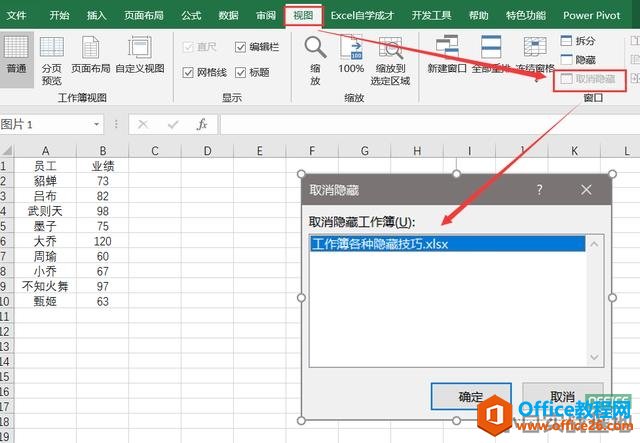Open the 公式 formulas tab
This screenshot has height=443, width=640.
pos(191,16)
